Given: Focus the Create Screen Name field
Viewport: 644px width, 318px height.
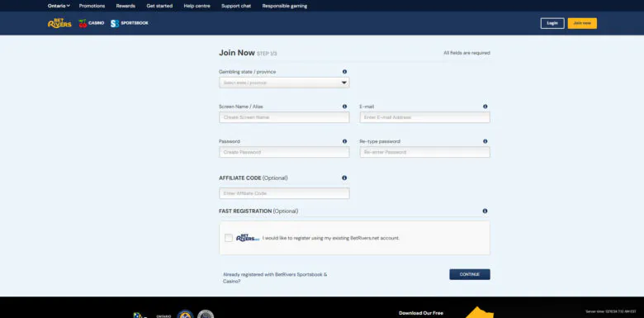Looking at the screenshot, I should coord(284,117).
